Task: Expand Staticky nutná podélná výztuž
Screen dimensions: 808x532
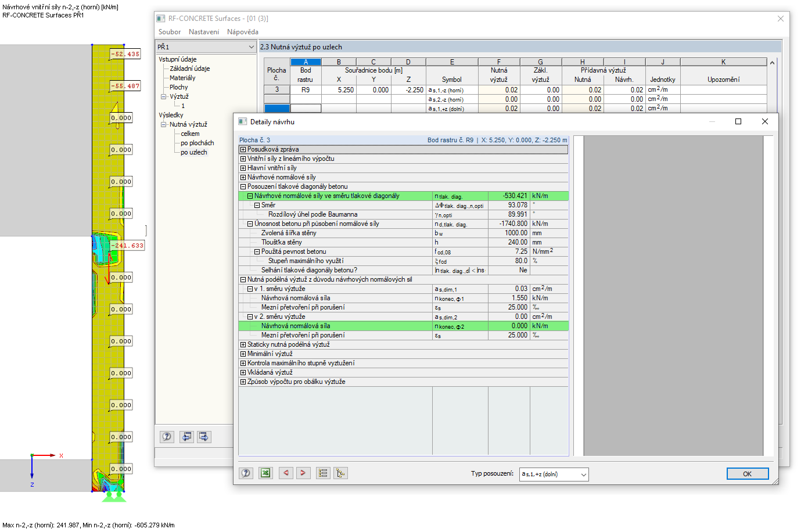Action: click(243, 344)
